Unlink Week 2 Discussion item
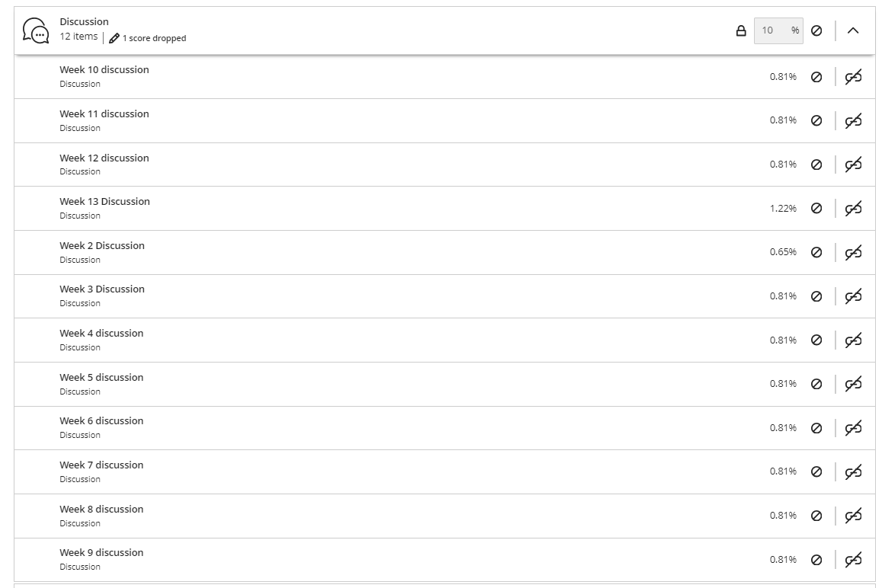Screen dimensions: 885x588 (x=853, y=252)
